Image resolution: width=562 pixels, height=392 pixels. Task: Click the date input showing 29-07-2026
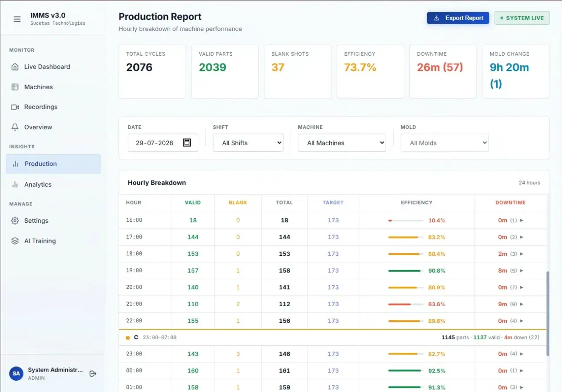(x=163, y=143)
